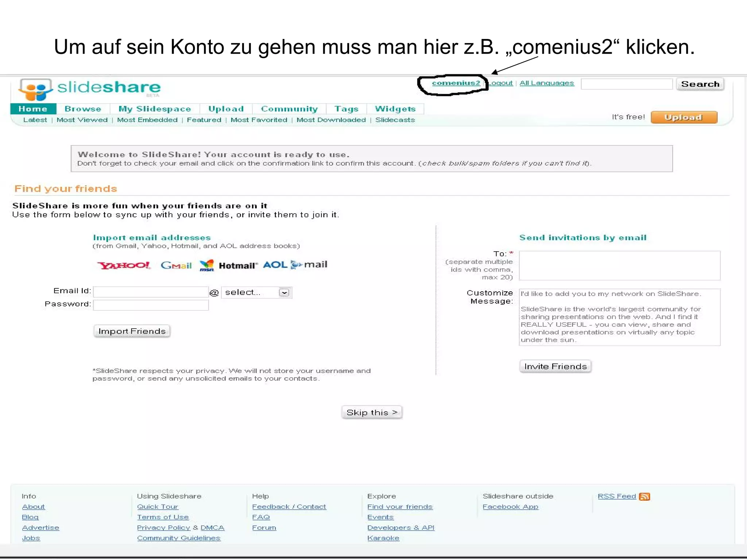Click the Customize Message text area
The width and height of the screenshot is (747, 560).
pyautogui.click(x=620, y=317)
